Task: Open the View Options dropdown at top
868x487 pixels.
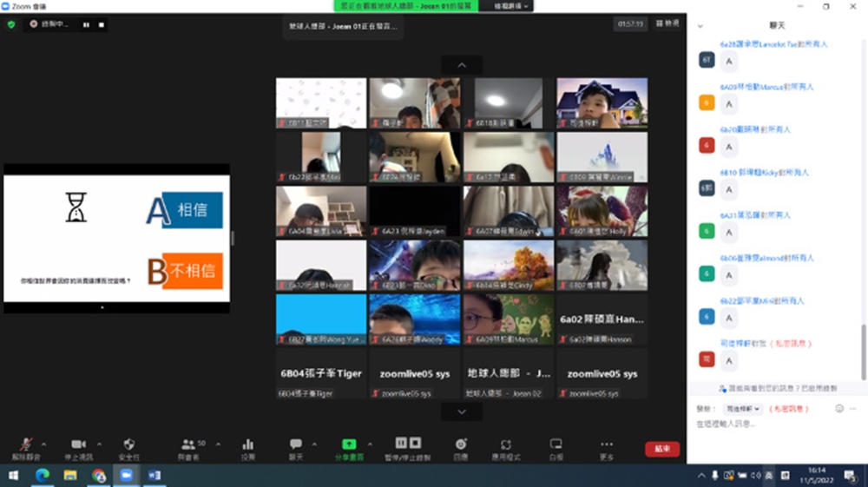Action: [x=511, y=6]
